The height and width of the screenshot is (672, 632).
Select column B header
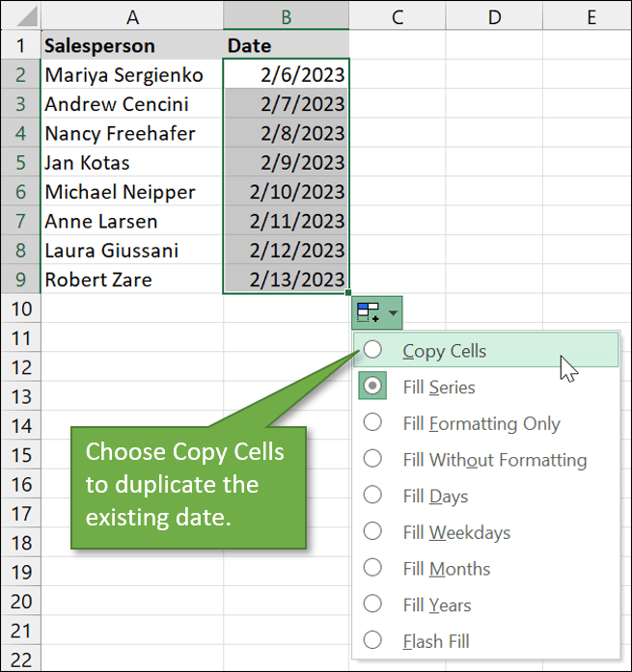pos(286,15)
